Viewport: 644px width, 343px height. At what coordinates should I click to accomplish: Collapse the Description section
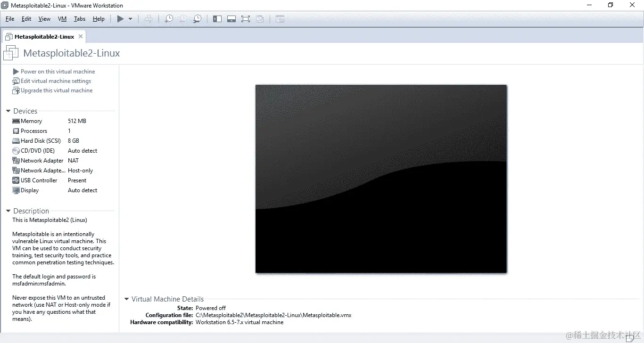[8, 211]
